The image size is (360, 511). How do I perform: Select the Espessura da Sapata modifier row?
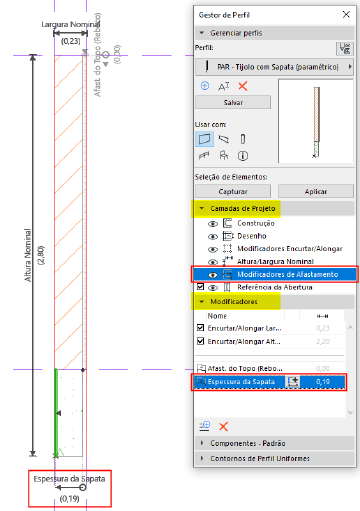269,382
